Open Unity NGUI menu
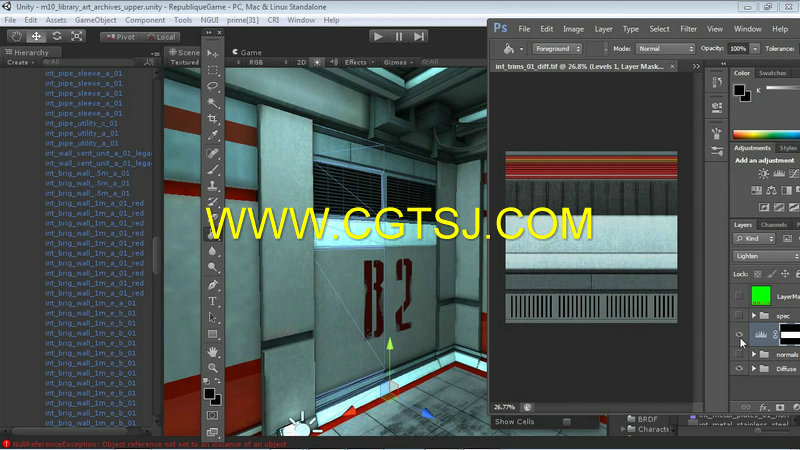The height and width of the screenshot is (450, 800). pyautogui.click(x=209, y=20)
